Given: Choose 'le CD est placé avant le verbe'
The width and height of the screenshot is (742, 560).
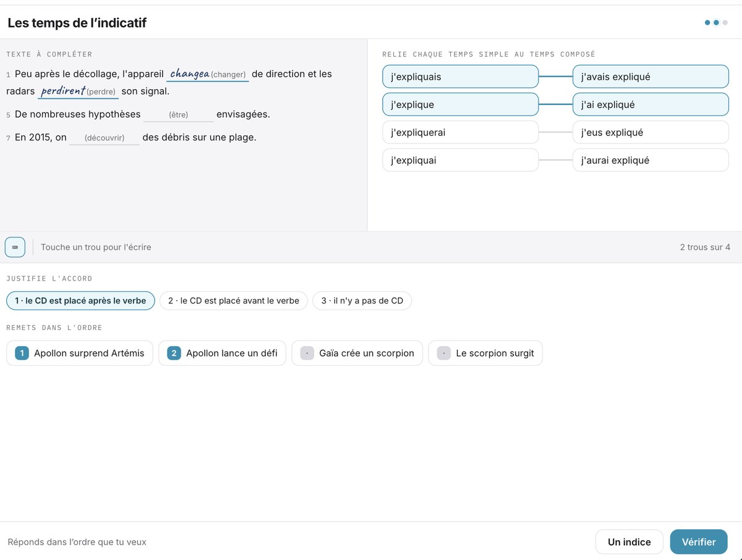Looking at the screenshot, I should coord(234,301).
